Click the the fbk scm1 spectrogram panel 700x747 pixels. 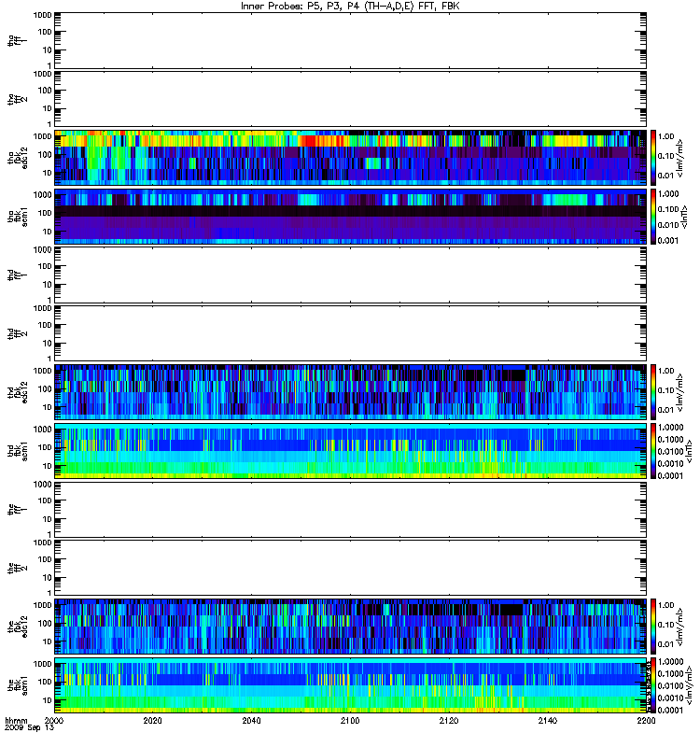(350, 685)
